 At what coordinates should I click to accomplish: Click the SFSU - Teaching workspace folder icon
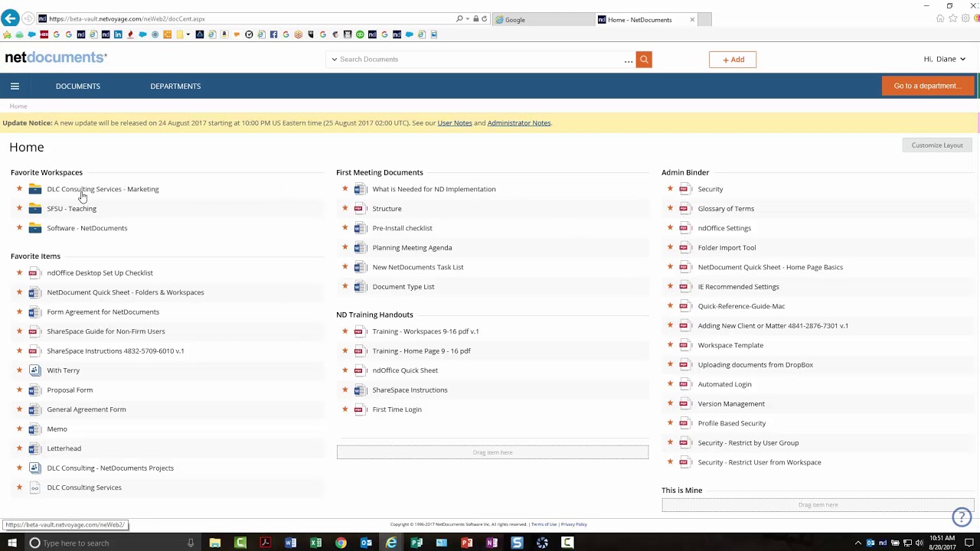coord(35,209)
